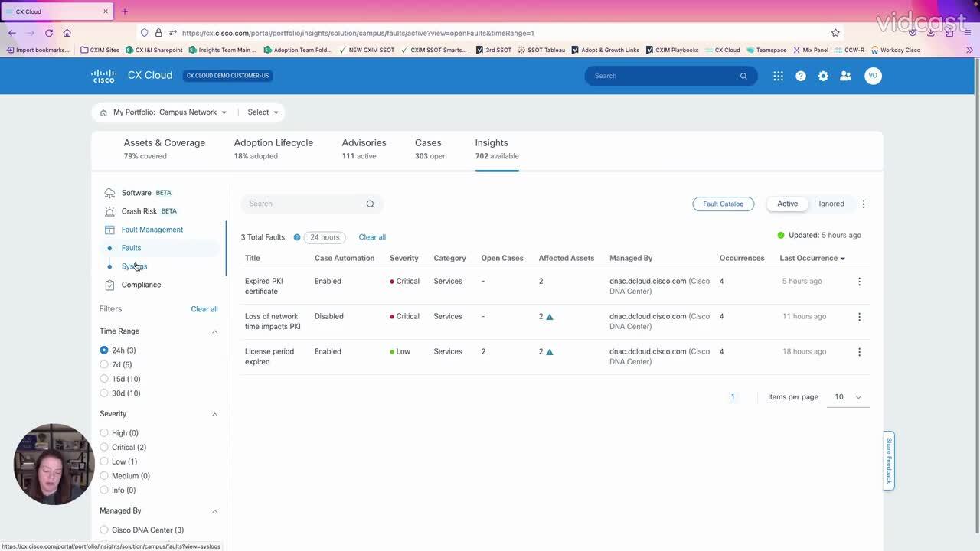This screenshot has width=980, height=551.
Task: Collapse the Severity filter section
Action: (214, 413)
